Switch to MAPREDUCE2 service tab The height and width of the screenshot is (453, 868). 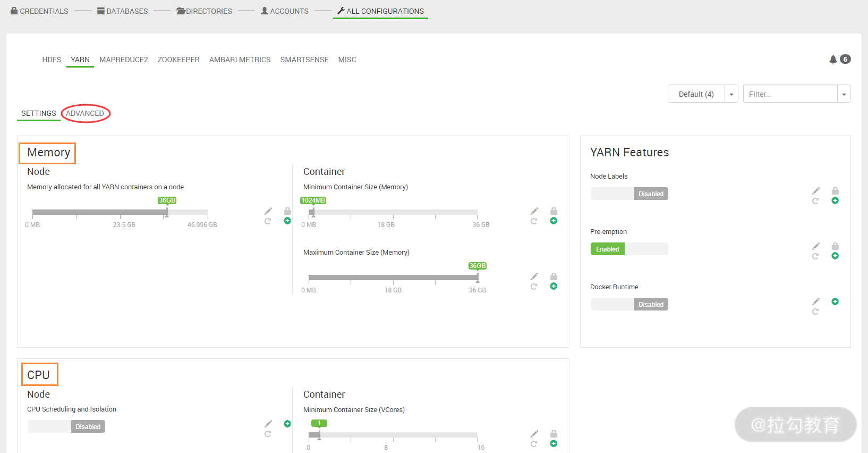coord(124,60)
